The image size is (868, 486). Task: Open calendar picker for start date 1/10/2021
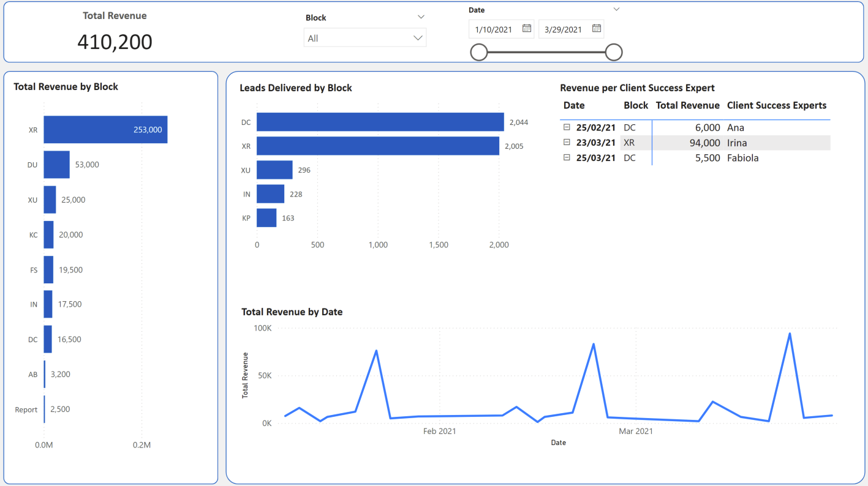527,28
